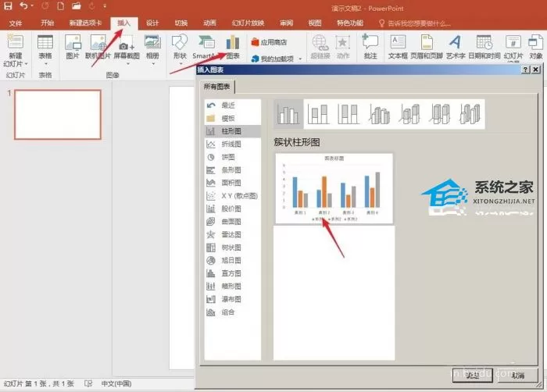The height and width of the screenshot is (392, 547).
Task: Select the 3-D clustered column subtype icon
Action: click(379, 114)
